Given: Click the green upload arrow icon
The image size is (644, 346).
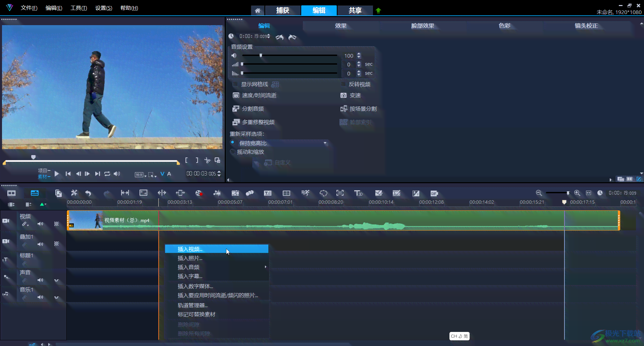Looking at the screenshot, I should tap(378, 10).
